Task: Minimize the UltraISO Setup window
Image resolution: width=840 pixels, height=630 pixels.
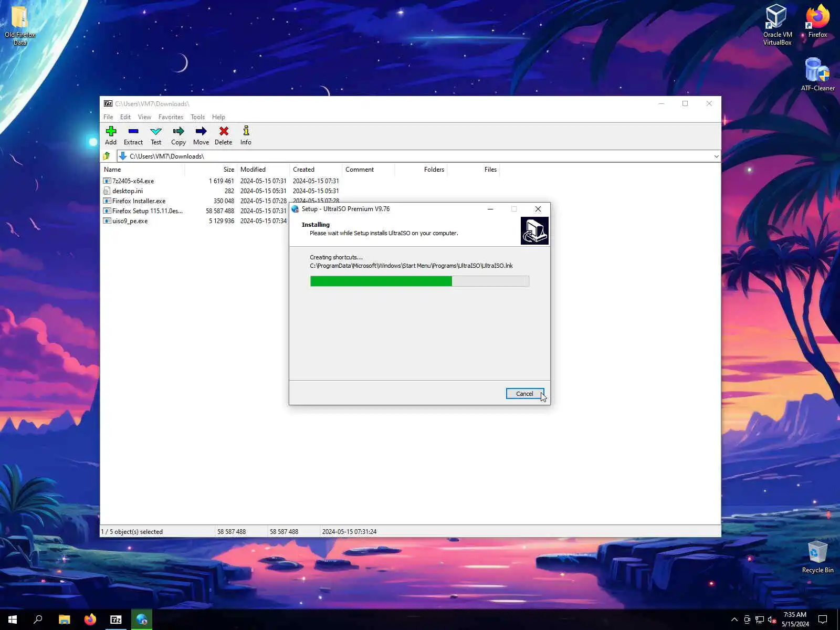Action: coord(490,209)
